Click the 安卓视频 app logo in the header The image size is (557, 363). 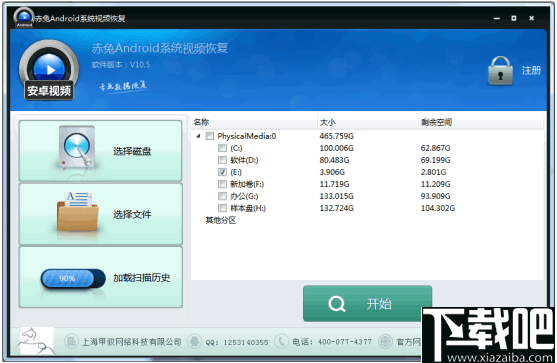tap(49, 70)
